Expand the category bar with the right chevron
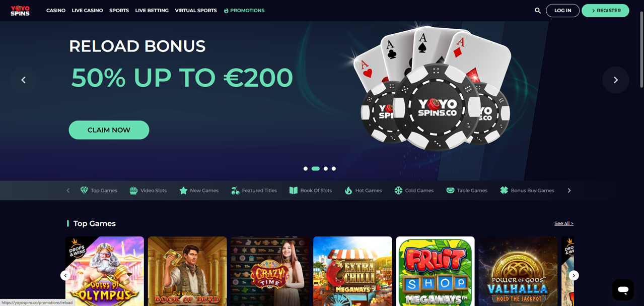This screenshot has width=644, height=306. pos(569,191)
